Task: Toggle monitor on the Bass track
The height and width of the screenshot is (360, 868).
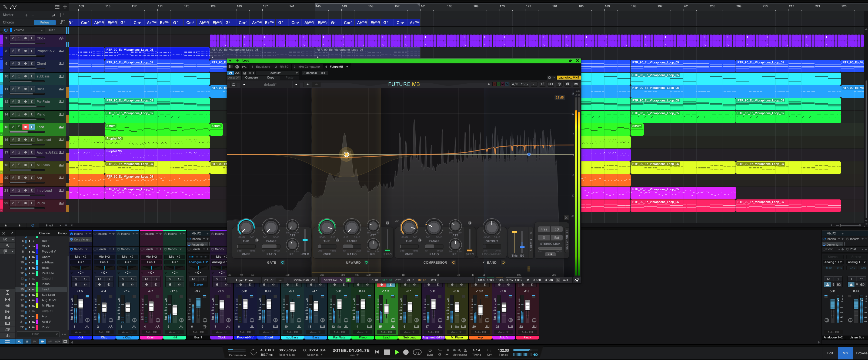Action: click(x=32, y=89)
